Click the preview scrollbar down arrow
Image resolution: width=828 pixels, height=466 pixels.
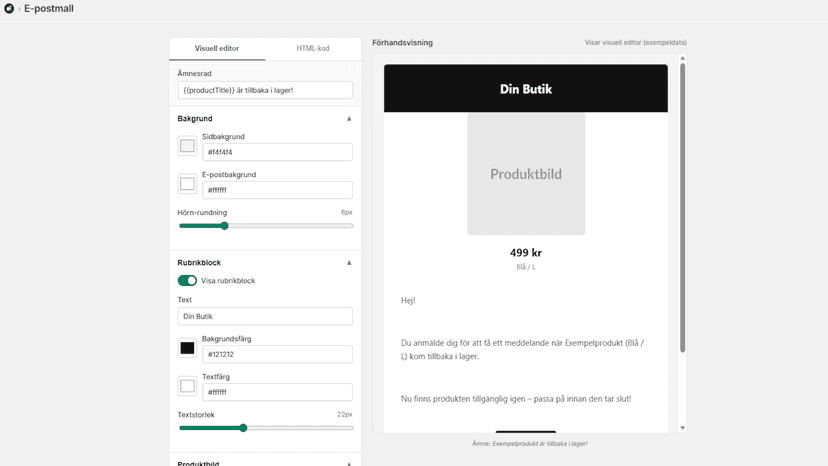click(x=682, y=428)
